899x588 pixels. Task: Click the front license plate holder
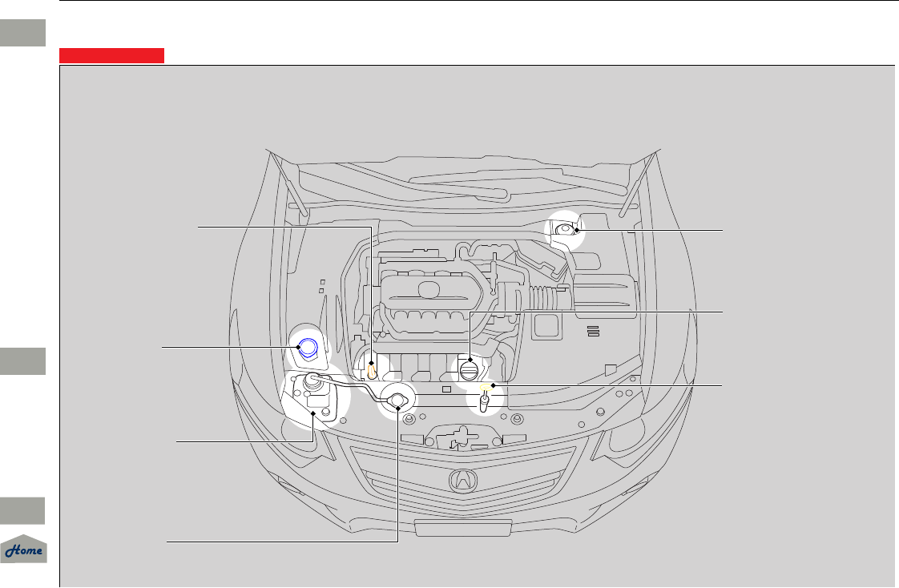pos(462,528)
